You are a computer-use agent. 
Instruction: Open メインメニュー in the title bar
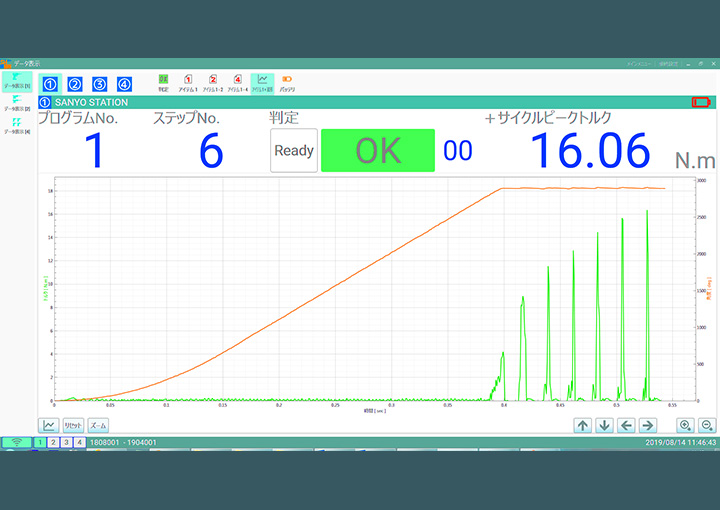click(638, 63)
